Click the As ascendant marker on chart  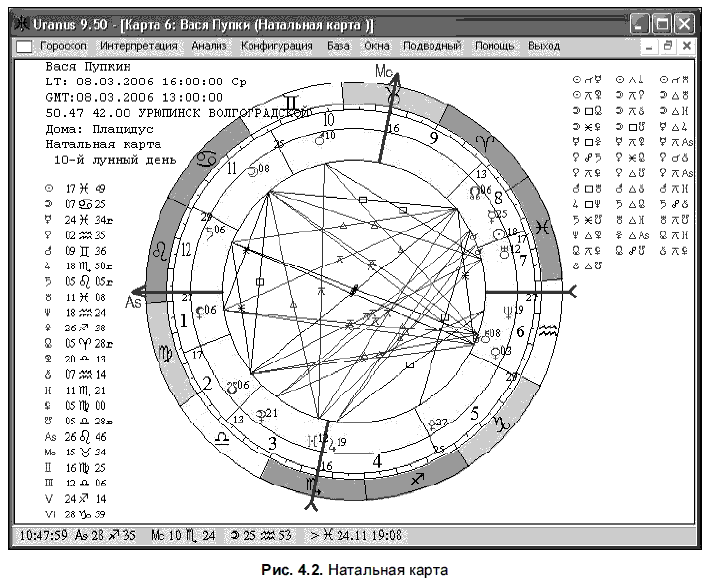click(130, 299)
